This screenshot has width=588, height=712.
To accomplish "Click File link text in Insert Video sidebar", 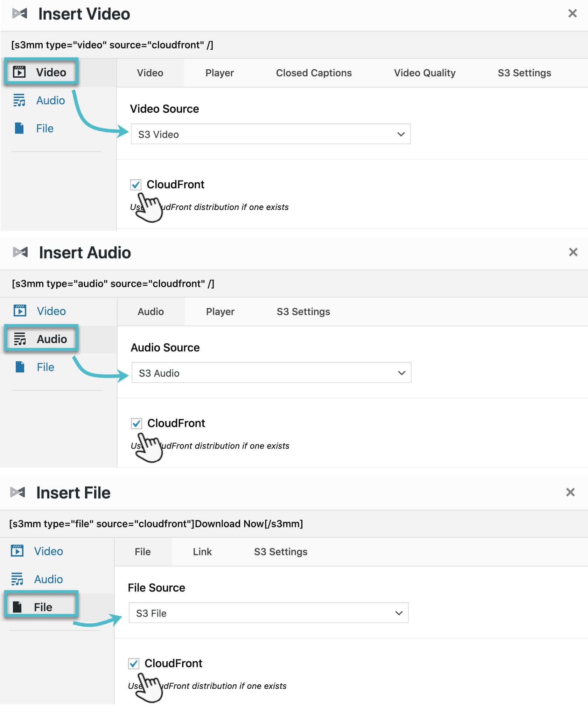I will (45, 128).
